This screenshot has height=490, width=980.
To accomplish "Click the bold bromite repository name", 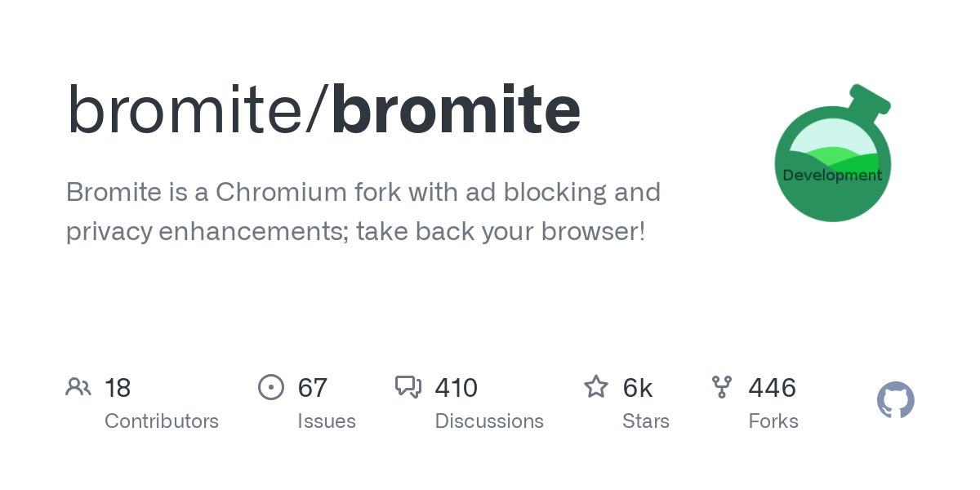I will click(456, 109).
